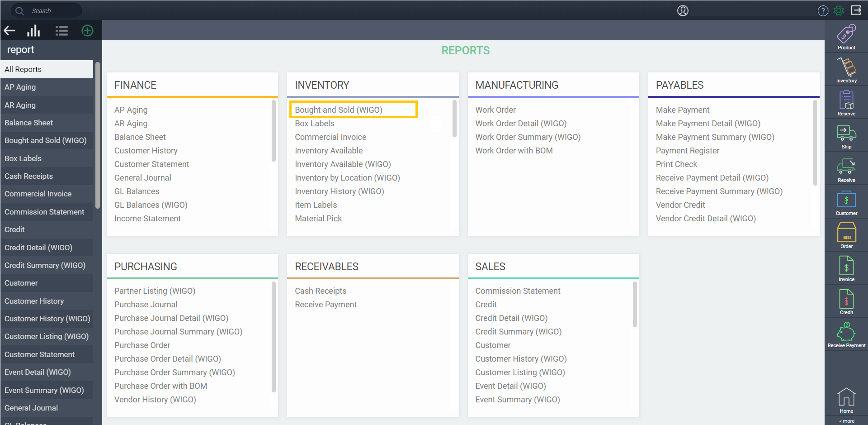The image size is (868, 425).
Task: Click the magnifier search icon
Action: [x=19, y=10]
